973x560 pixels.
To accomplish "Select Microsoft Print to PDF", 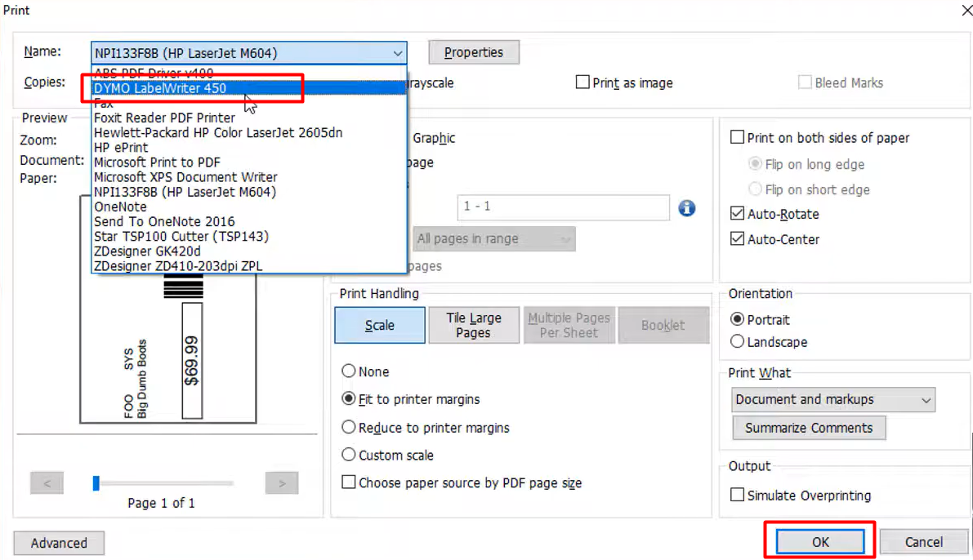I will pyautogui.click(x=249, y=162).
